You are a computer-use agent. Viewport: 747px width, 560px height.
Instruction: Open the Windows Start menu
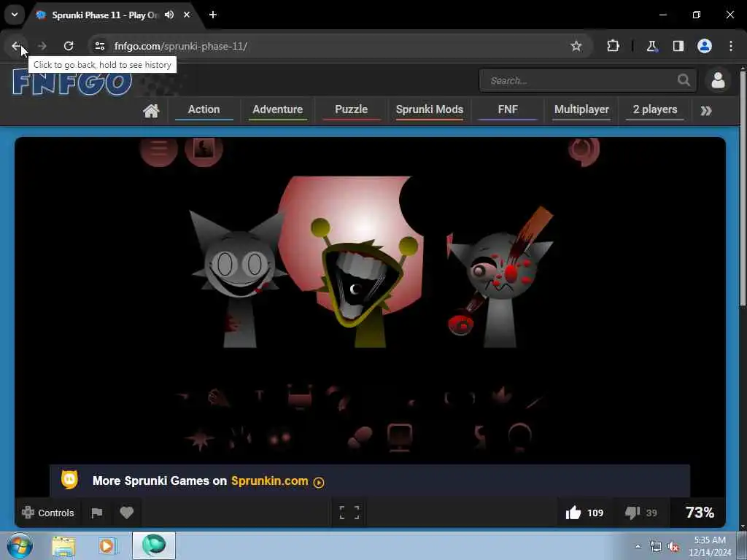[19, 545]
